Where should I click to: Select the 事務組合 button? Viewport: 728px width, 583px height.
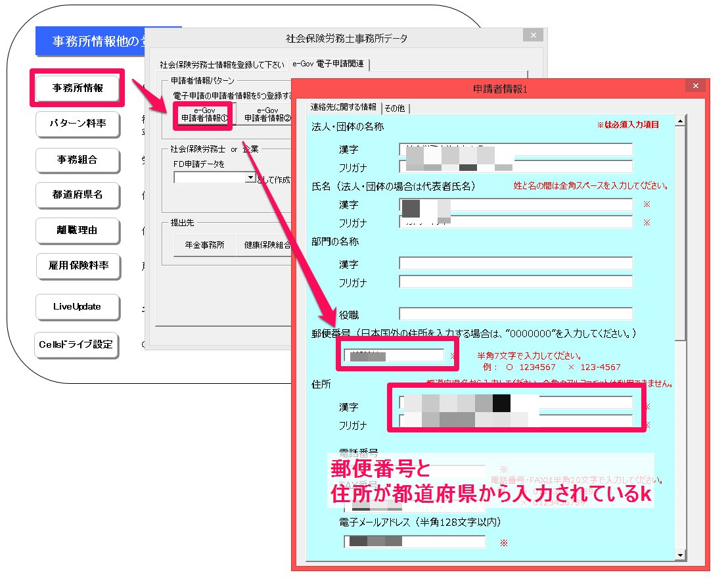point(78,160)
